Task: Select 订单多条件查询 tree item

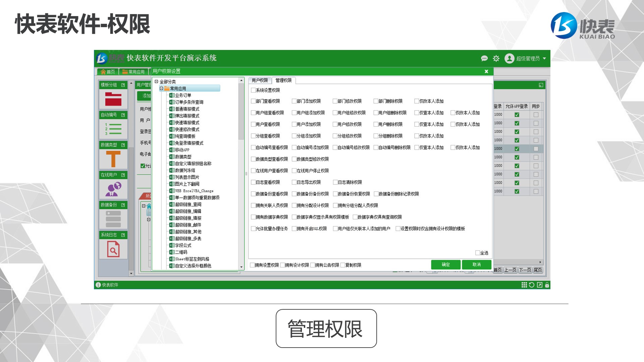Action: tap(189, 102)
